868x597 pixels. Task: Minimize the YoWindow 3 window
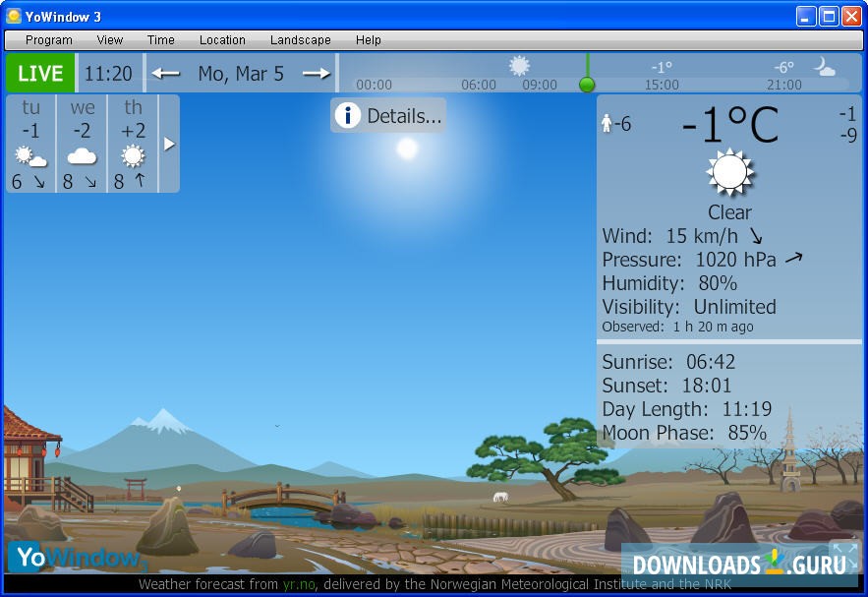805,17
